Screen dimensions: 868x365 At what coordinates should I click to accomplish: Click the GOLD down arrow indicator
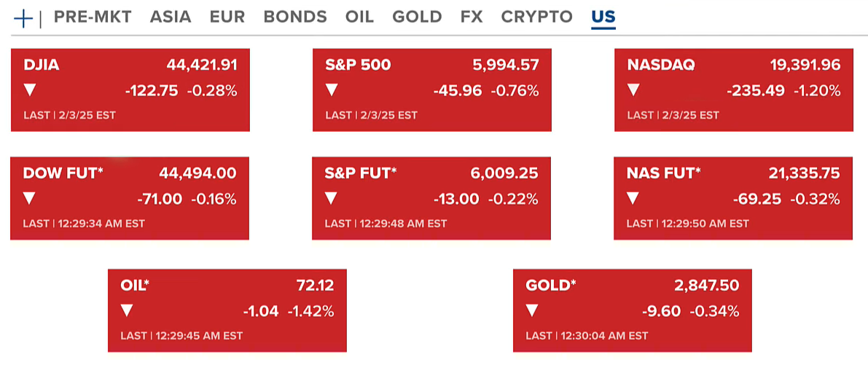pos(532,311)
